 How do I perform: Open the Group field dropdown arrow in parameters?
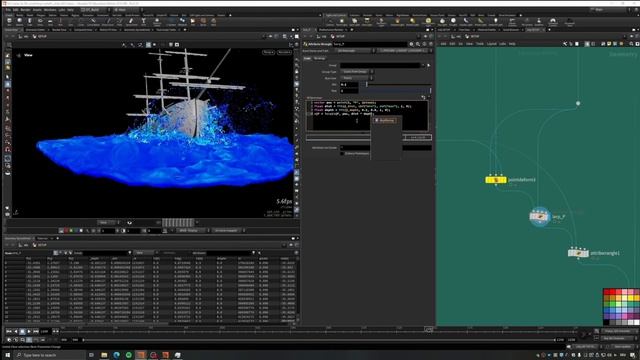pos(423,65)
